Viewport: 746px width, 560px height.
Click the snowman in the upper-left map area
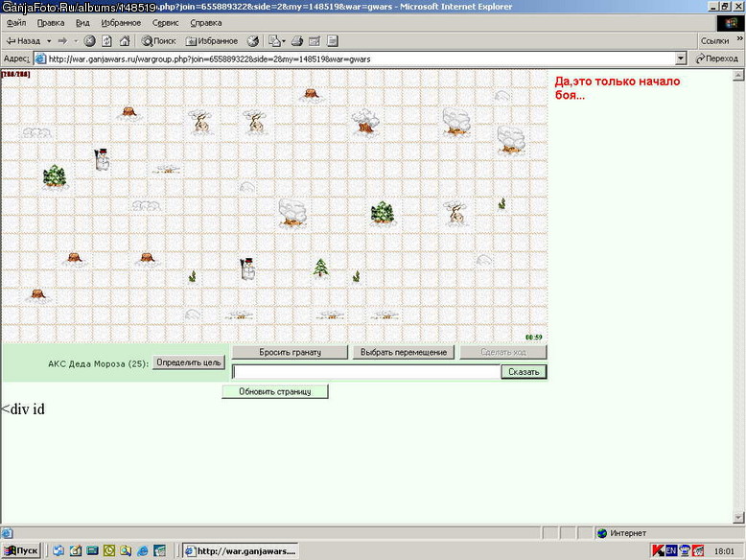pyautogui.click(x=102, y=160)
